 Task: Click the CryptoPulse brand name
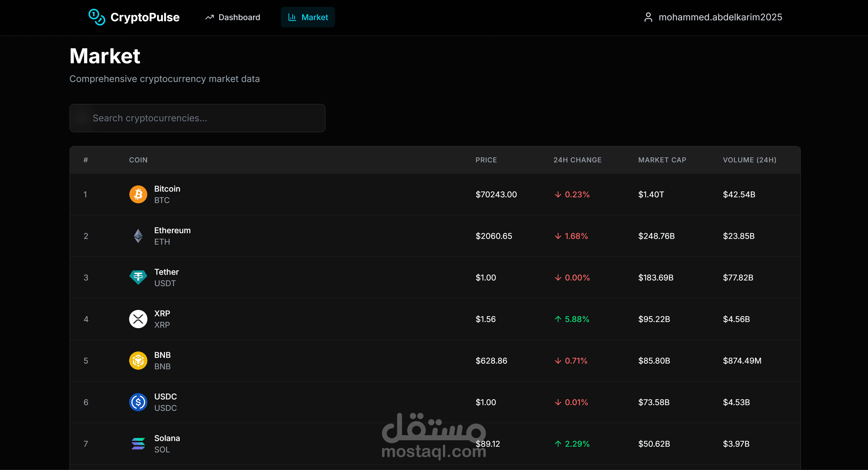tap(145, 17)
